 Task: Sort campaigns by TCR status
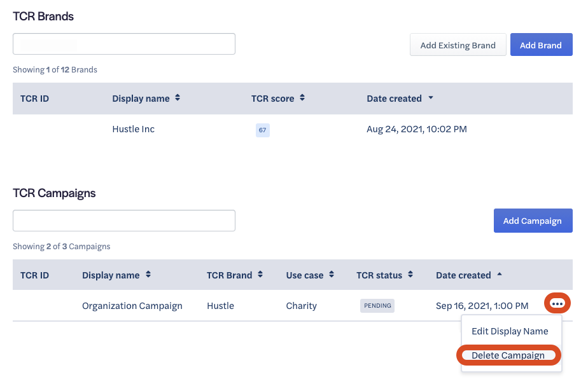[384, 275]
